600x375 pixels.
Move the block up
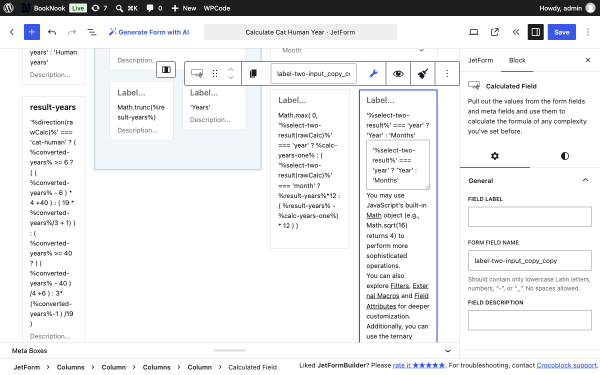coord(231,70)
